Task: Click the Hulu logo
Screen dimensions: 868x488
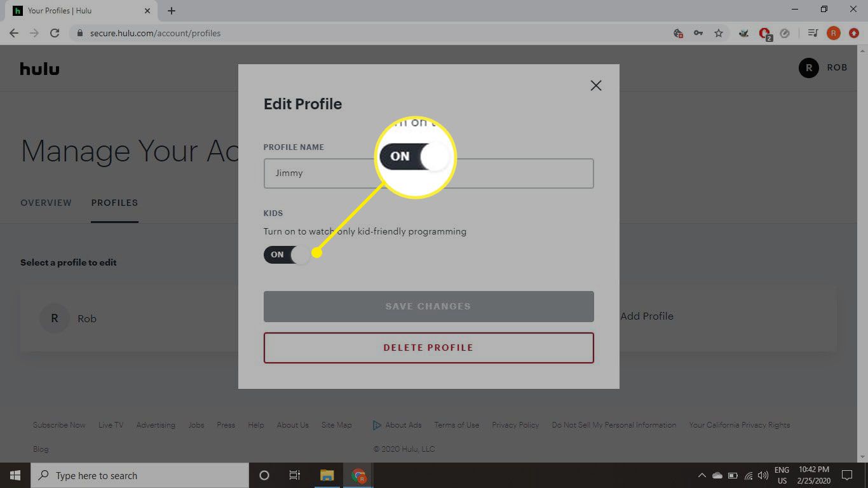Action: pos(39,69)
